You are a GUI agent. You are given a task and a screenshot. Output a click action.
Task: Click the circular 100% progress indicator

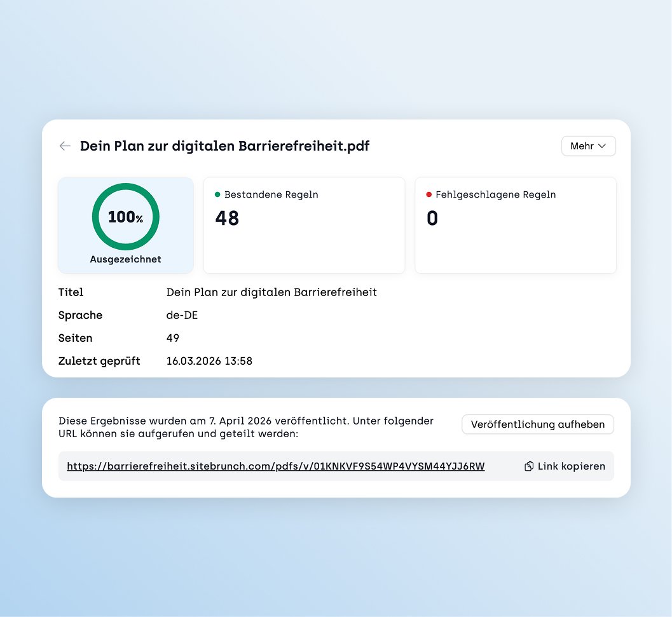pos(125,216)
